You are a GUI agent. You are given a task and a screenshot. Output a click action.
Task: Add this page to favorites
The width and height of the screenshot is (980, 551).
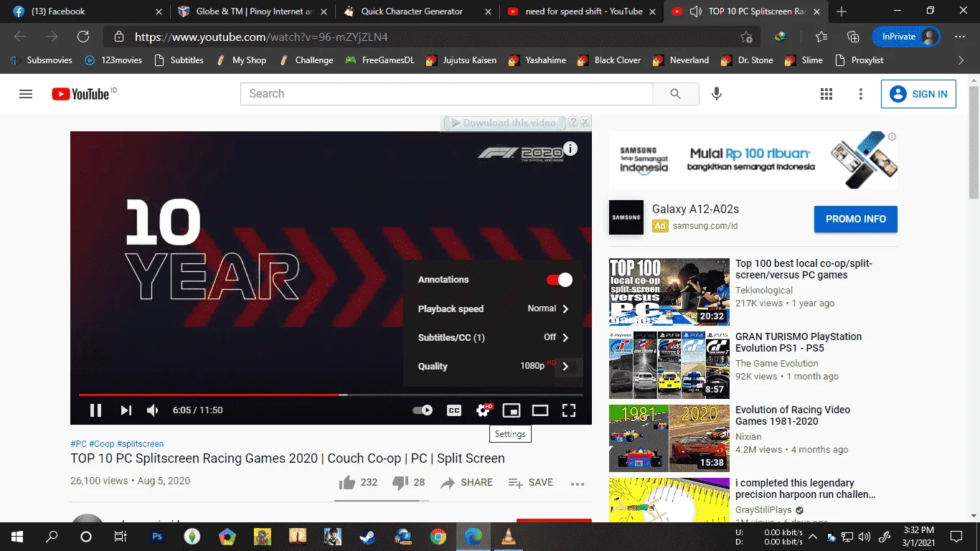coord(746,37)
